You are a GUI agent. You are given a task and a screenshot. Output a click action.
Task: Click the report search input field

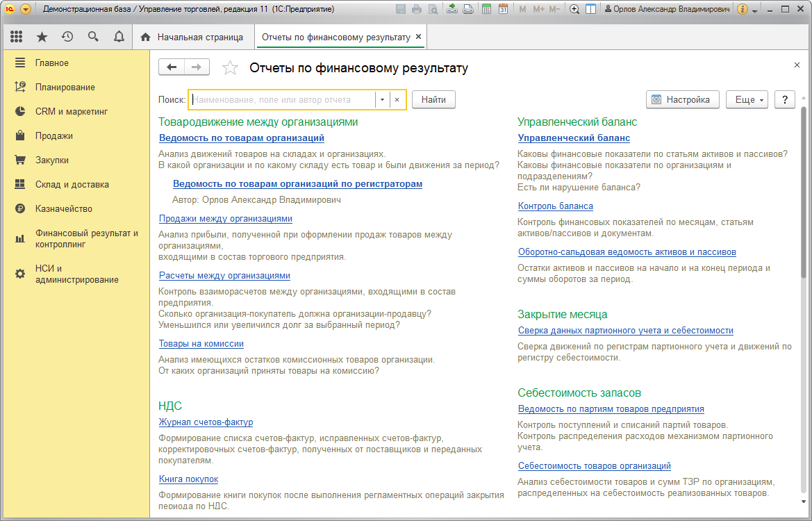click(x=283, y=100)
